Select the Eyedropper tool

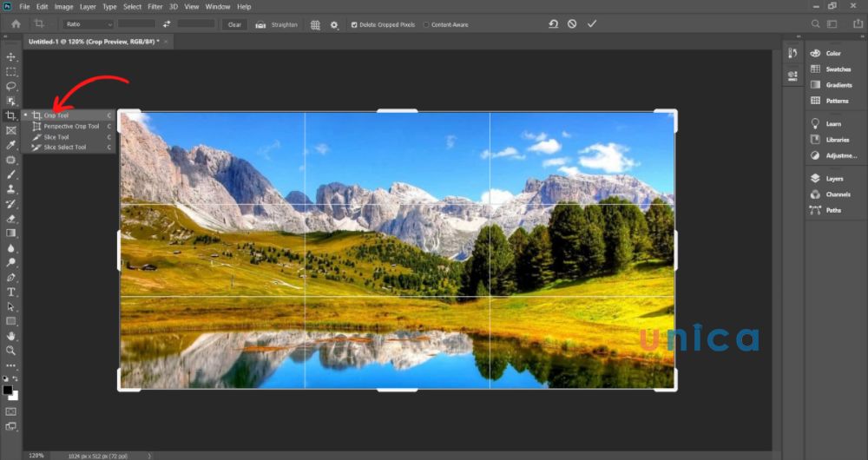pyautogui.click(x=10, y=145)
